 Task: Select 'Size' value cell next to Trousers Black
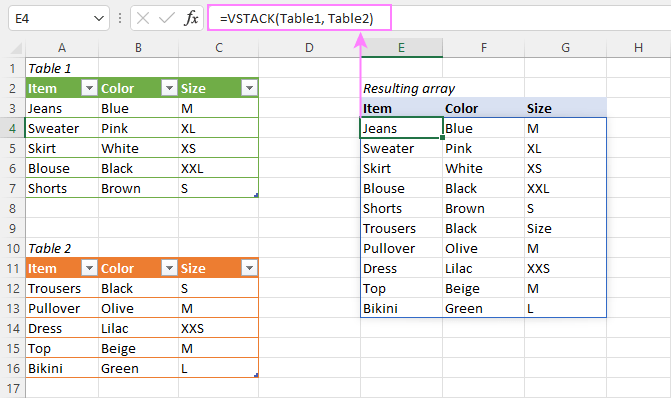coord(565,228)
